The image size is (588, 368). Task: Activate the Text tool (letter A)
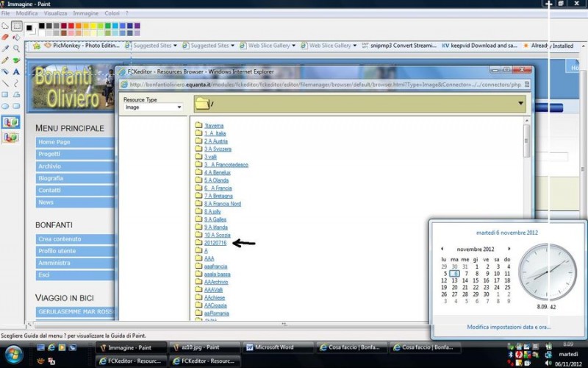(16, 72)
